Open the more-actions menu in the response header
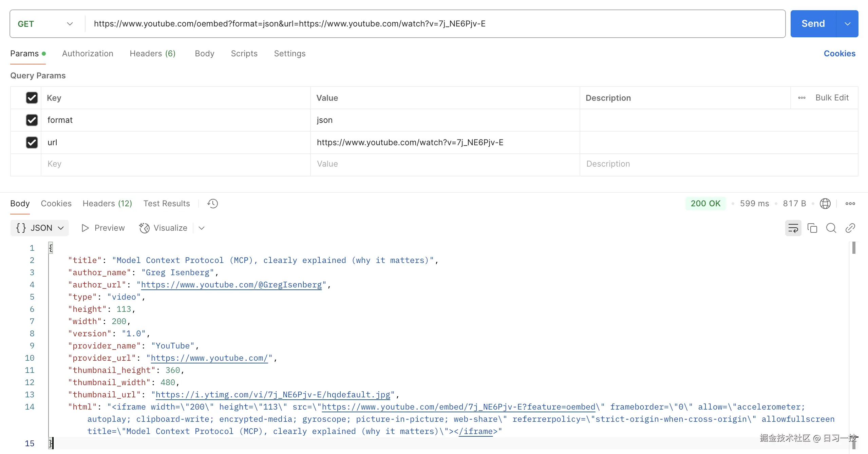This screenshot has width=868, height=454. click(850, 203)
